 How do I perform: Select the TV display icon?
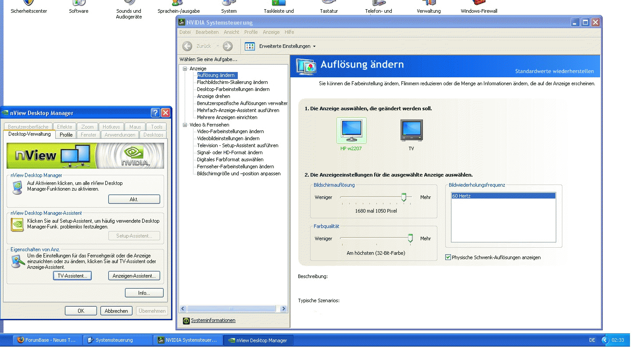411,130
